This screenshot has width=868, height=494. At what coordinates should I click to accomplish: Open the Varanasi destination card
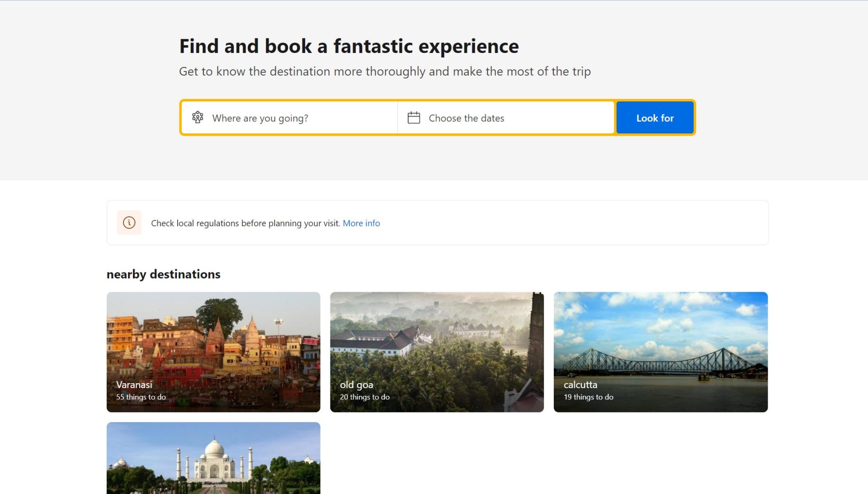[x=213, y=344]
